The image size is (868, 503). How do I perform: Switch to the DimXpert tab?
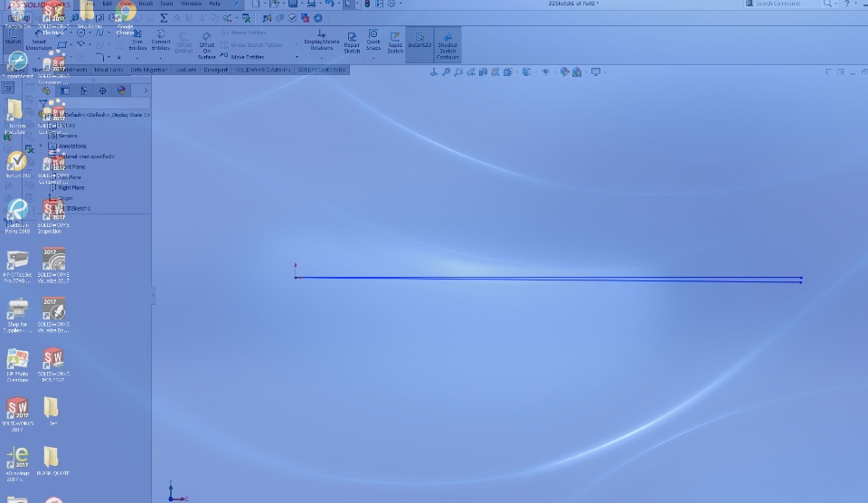coord(216,70)
